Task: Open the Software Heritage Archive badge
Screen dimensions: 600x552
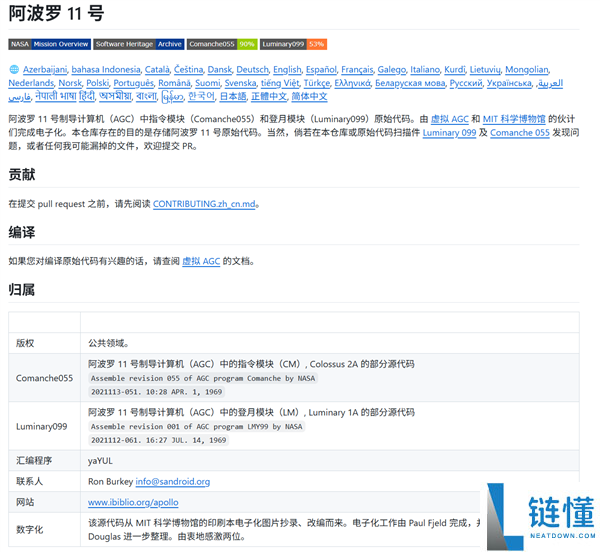Action: click(139, 44)
